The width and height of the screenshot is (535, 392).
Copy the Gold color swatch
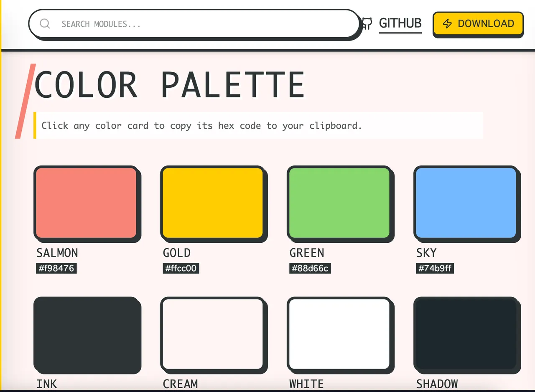tap(213, 203)
